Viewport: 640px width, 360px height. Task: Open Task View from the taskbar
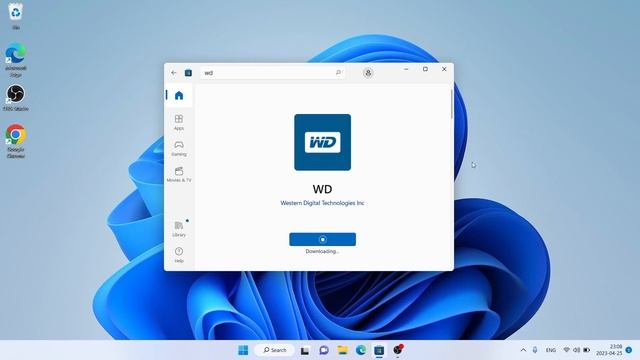pyautogui.click(x=305, y=350)
